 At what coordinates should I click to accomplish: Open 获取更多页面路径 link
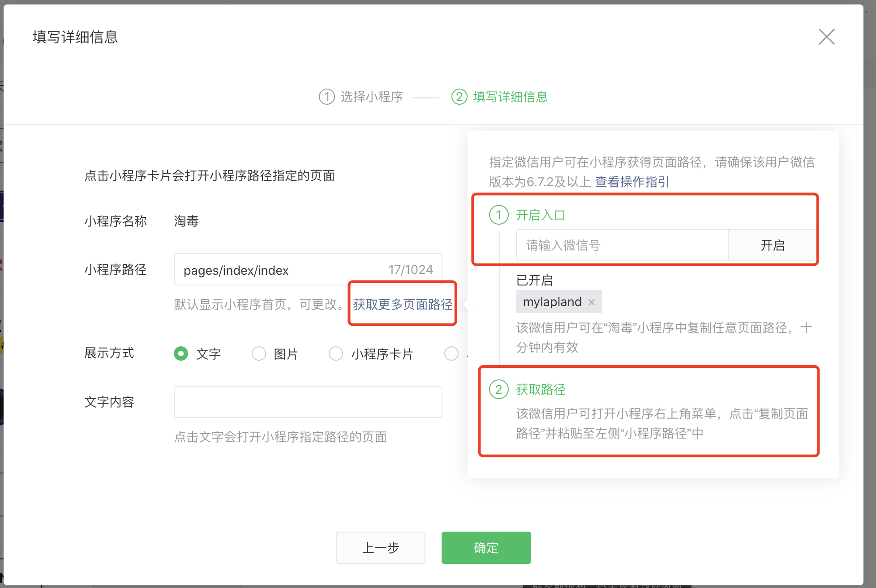[402, 304]
